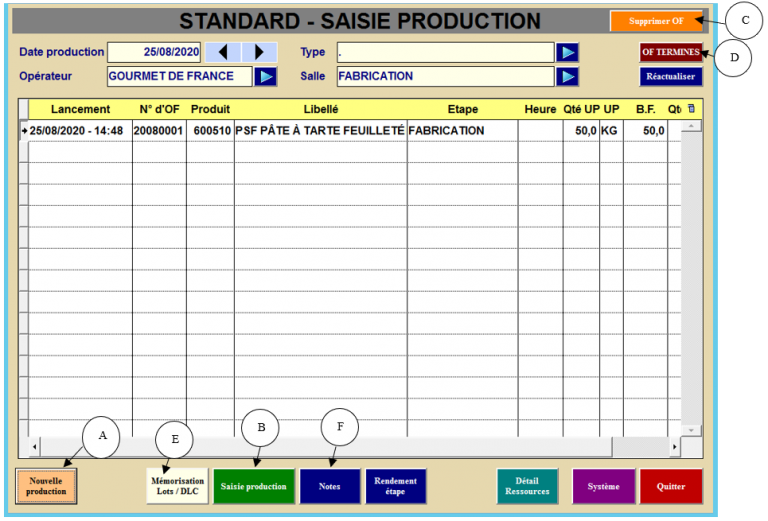The image size is (768, 521).
Task: Click the small icon at table header's right corner
Action: [690, 107]
